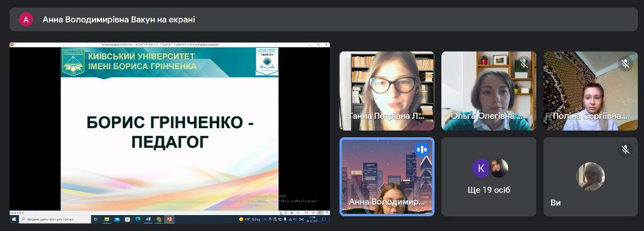Image resolution: width=644 pixels, height=231 pixels.
Task: Open File Explorer from the taskbar
Action: tap(107, 219)
